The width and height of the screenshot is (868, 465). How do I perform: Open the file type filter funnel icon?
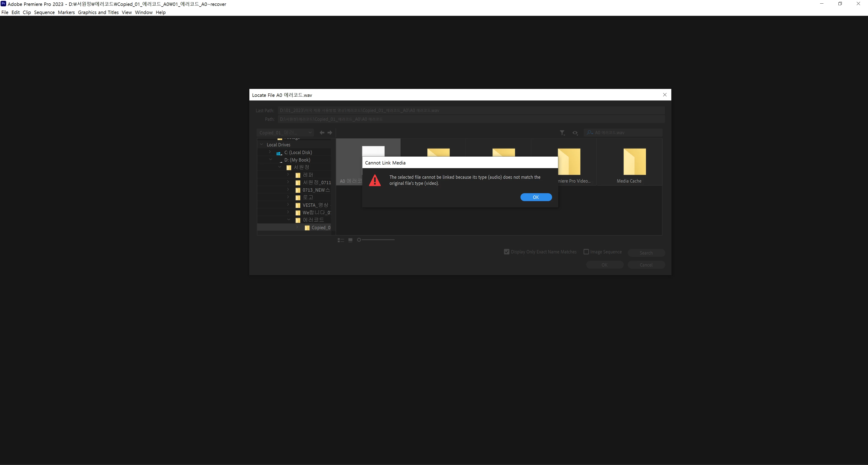tap(562, 133)
